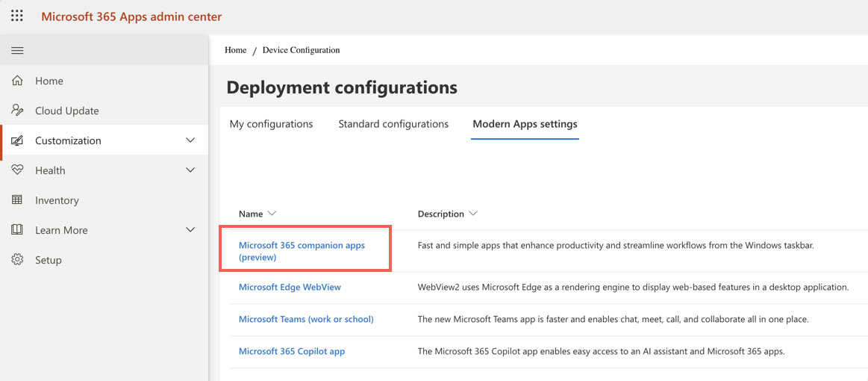Screen dimensions: 868x381
Task: Click the Inventory table icon
Action: pos(17,200)
